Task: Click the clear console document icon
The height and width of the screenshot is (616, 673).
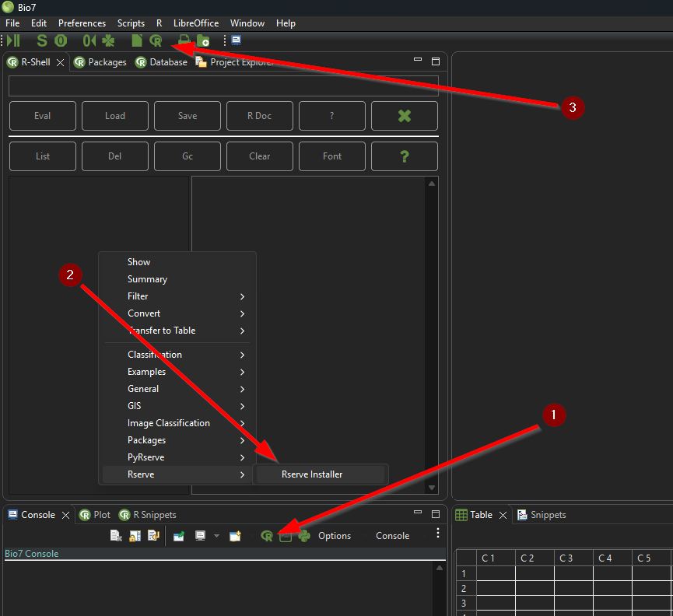Action: coord(116,535)
